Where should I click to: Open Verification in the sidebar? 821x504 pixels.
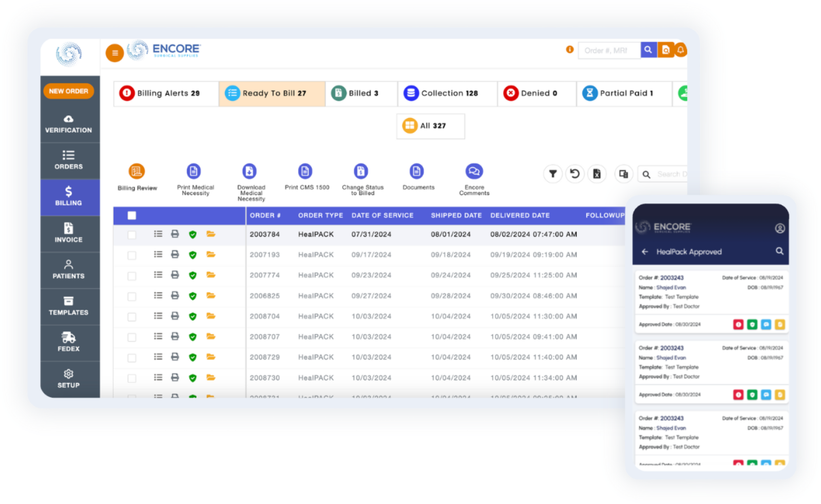[x=68, y=124]
